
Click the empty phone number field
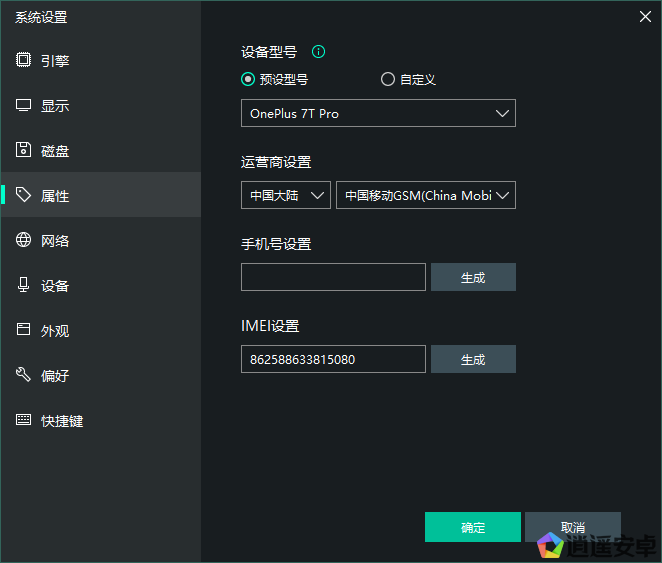[333, 277]
